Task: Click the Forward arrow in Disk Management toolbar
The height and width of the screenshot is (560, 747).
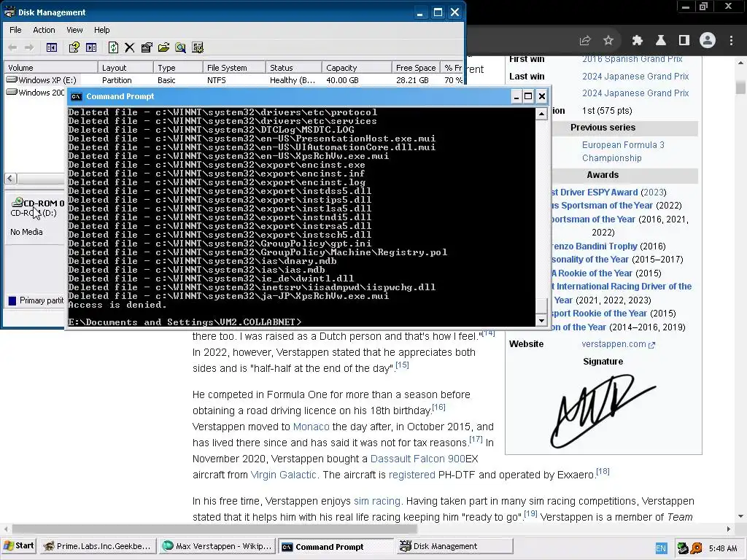Action: point(29,47)
